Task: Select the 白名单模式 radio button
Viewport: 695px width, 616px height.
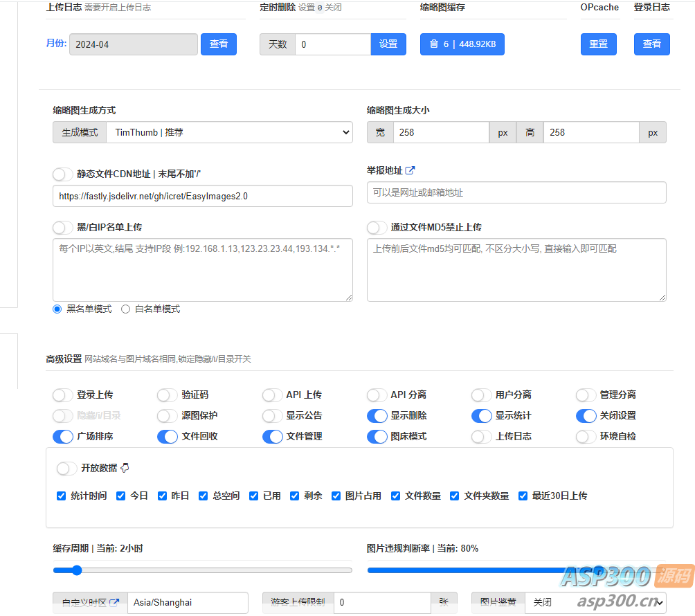Action: click(125, 309)
